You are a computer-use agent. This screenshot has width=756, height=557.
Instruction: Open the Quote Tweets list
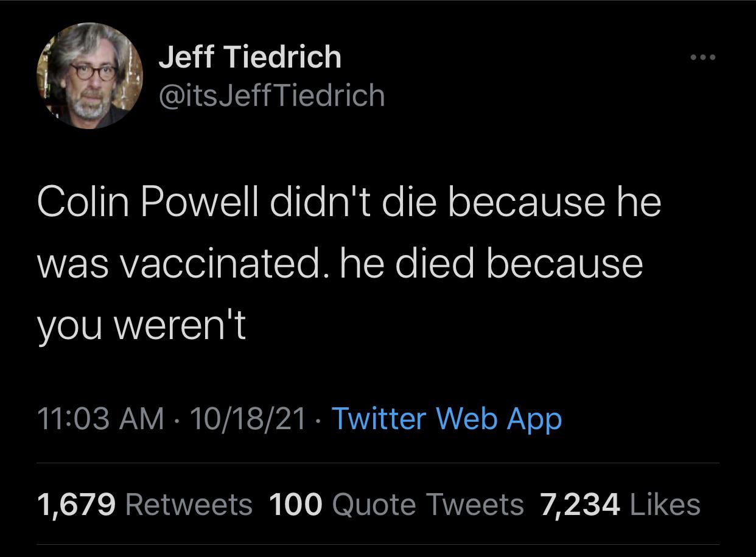pos(429,505)
